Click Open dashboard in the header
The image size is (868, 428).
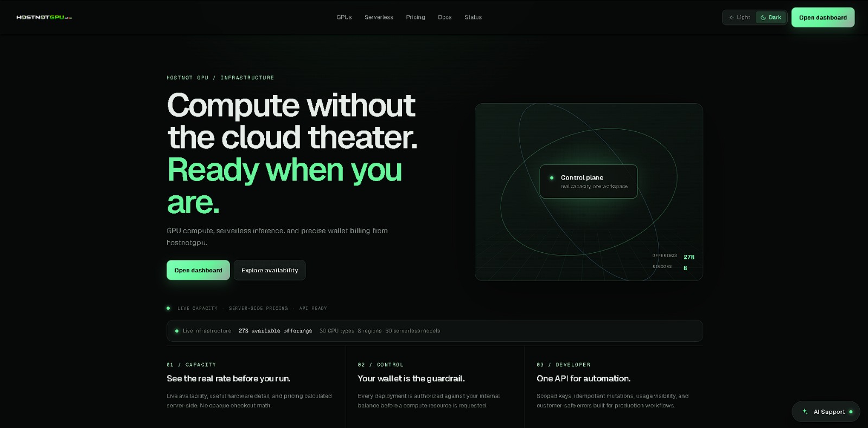[x=823, y=17]
